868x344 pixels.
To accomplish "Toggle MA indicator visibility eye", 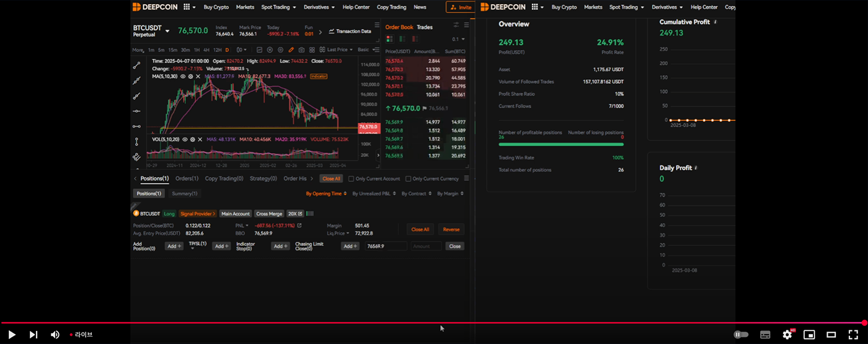I will 183,76.
